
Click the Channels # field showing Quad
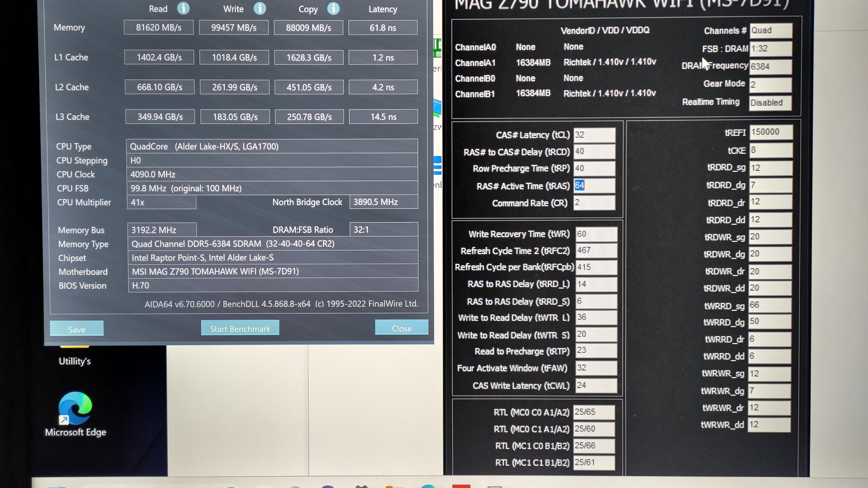tap(771, 30)
